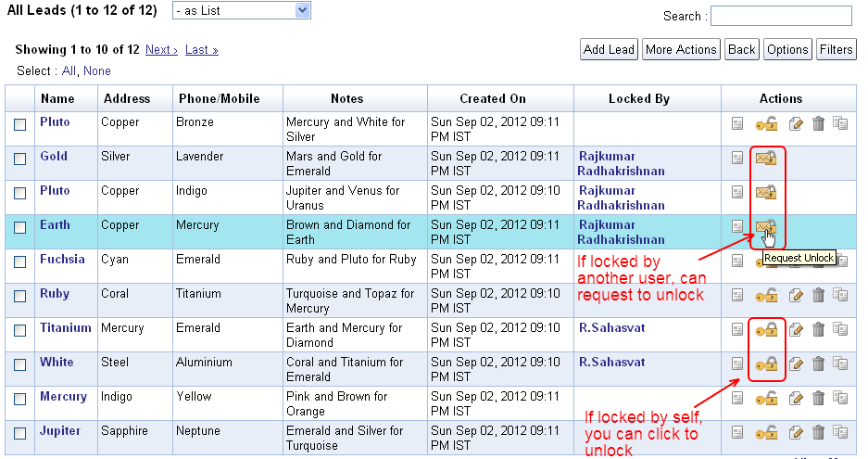The width and height of the screenshot is (868, 459).
Task: Go to the Next page link
Action: point(161,50)
